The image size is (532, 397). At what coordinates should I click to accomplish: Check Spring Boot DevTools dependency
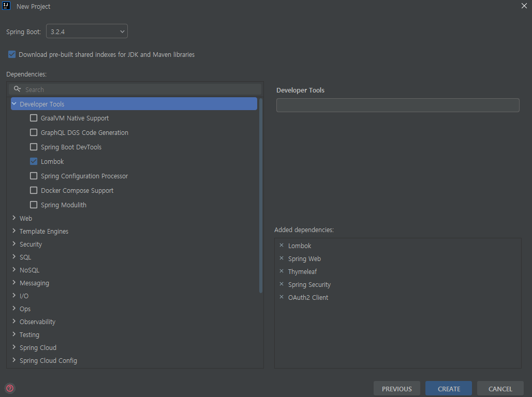coord(34,147)
